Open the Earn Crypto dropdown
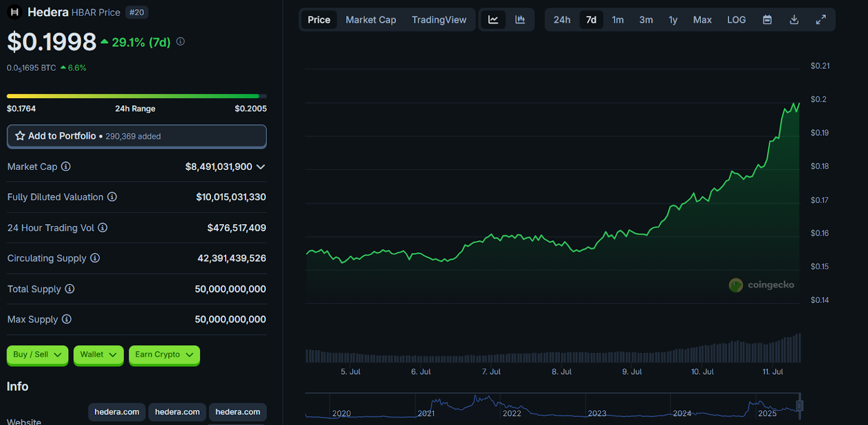Screen dimensions: 868x425 tap(164, 355)
